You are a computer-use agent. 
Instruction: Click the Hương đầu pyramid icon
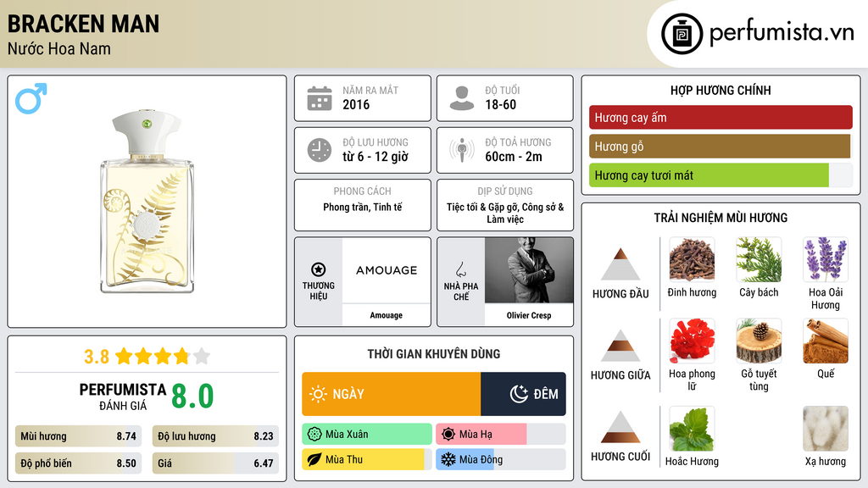pyautogui.click(x=620, y=264)
